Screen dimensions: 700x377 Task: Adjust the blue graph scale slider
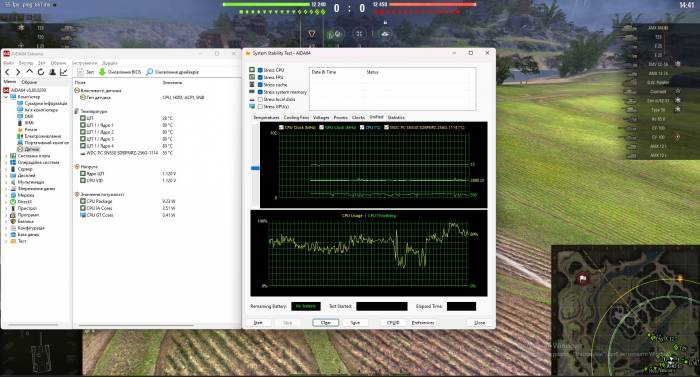coord(255,168)
